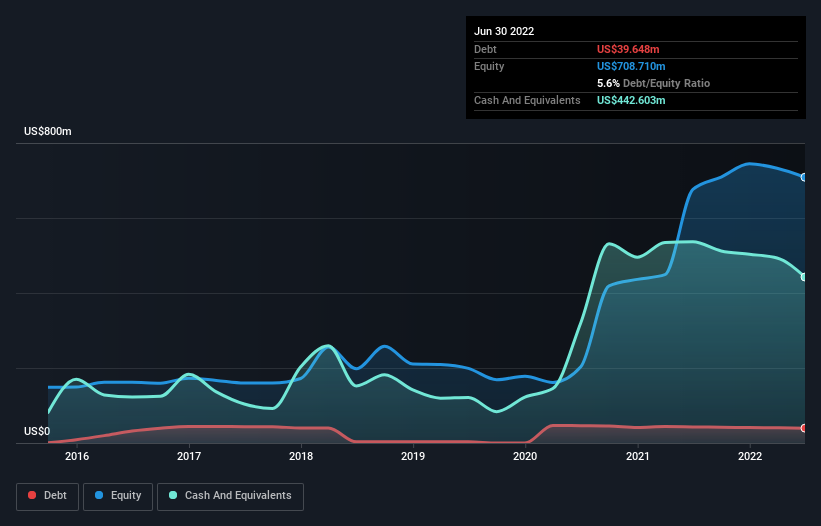Click the blue Equity legend dot
Image resolution: width=821 pixels, height=526 pixels.
coord(99,495)
